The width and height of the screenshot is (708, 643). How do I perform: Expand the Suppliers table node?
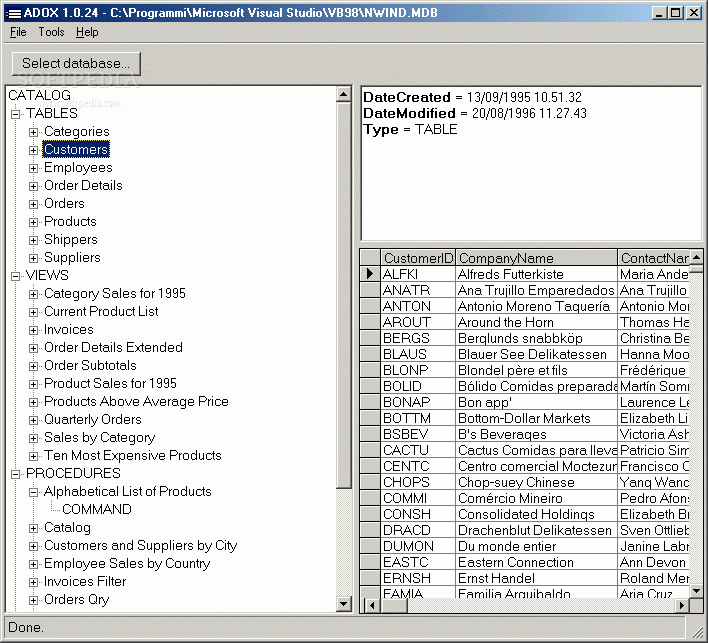tap(33, 258)
